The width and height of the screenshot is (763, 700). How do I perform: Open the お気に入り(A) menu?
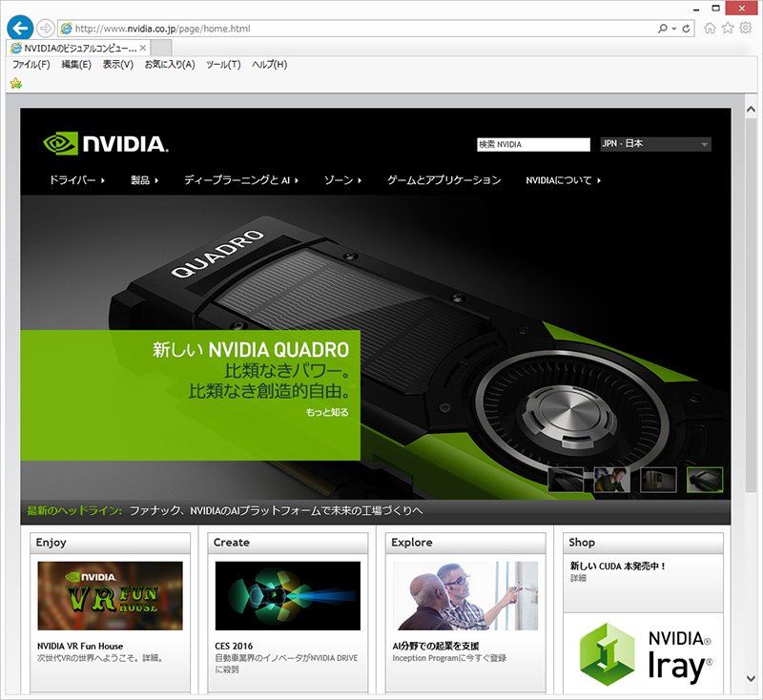[x=170, y=64]
